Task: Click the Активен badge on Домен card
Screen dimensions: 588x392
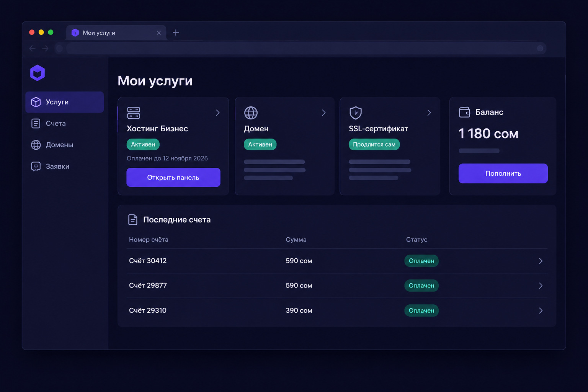Action: [x=260, y=144]
